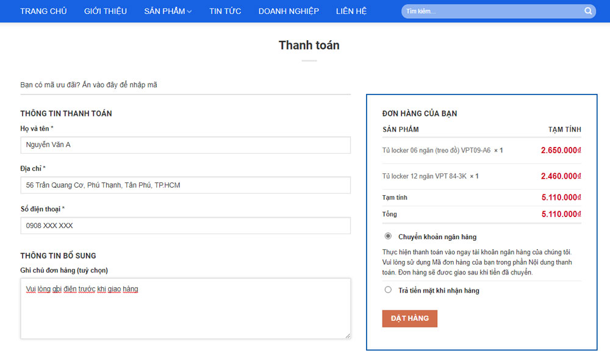Viewport: 610px width, 364px height.
Task: Click the search magnifier icon
Action: coord(588,11)
